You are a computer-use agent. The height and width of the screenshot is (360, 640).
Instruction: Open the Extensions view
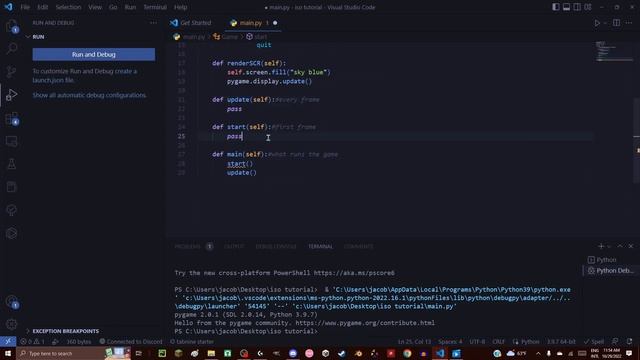click(11, 118)
